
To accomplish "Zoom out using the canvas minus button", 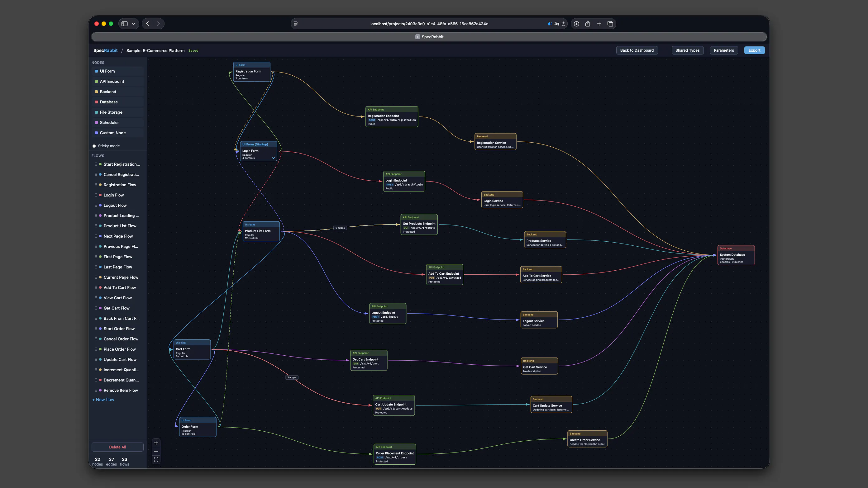I will pos(156,451).
